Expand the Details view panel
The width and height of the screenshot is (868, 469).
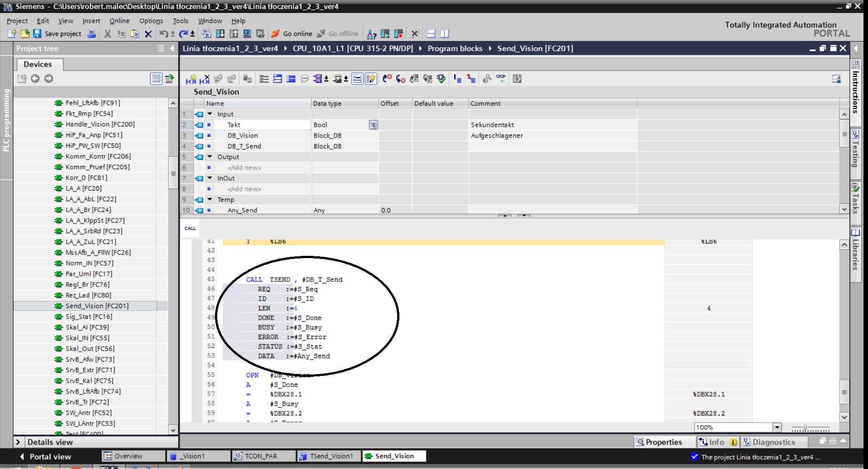[18, 442]
